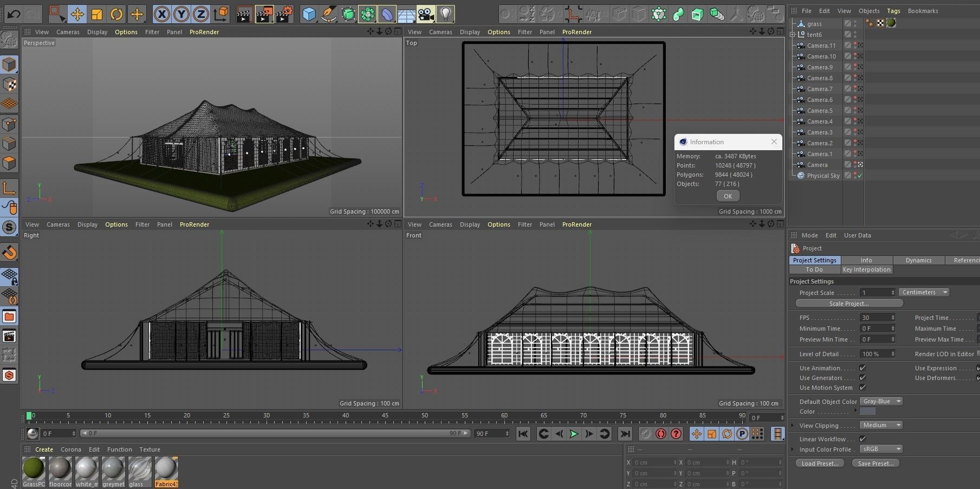Render the active view
The width and height of the screenshot is (980, 489).
[x=244, y=14]
